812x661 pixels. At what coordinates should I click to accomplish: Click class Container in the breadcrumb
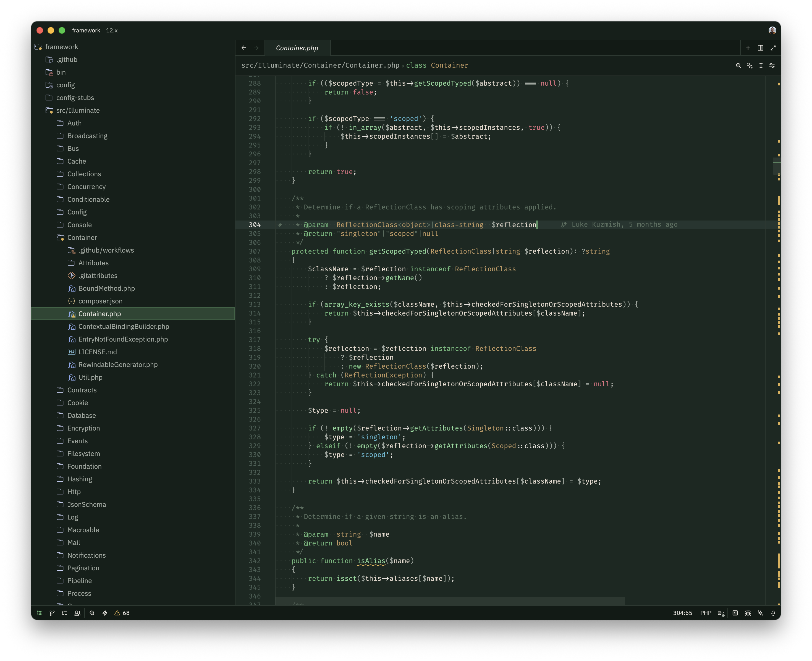pyautogui.click(x=437, y=65)
